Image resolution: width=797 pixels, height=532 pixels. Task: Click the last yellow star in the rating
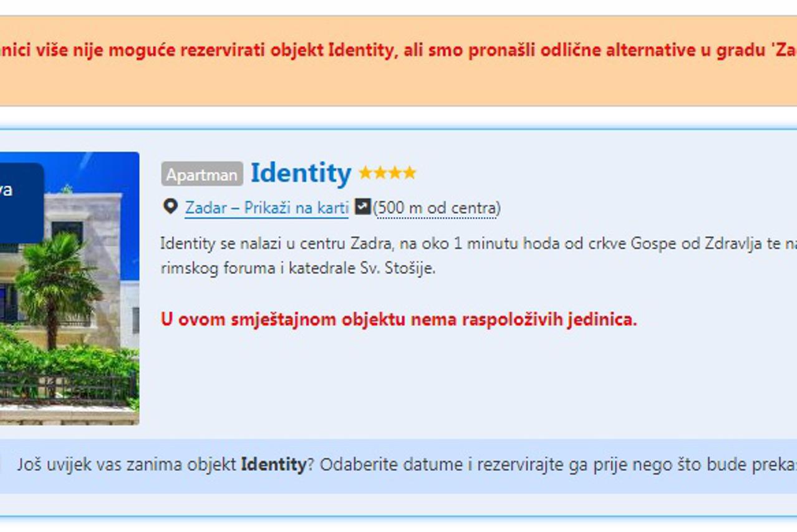click(x=410, y=173)
